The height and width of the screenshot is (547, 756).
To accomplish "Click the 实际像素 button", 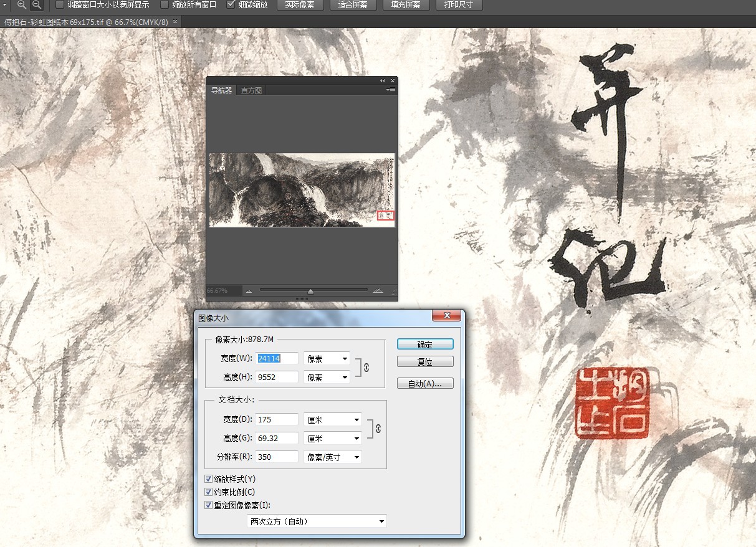I will pos(300,5).
